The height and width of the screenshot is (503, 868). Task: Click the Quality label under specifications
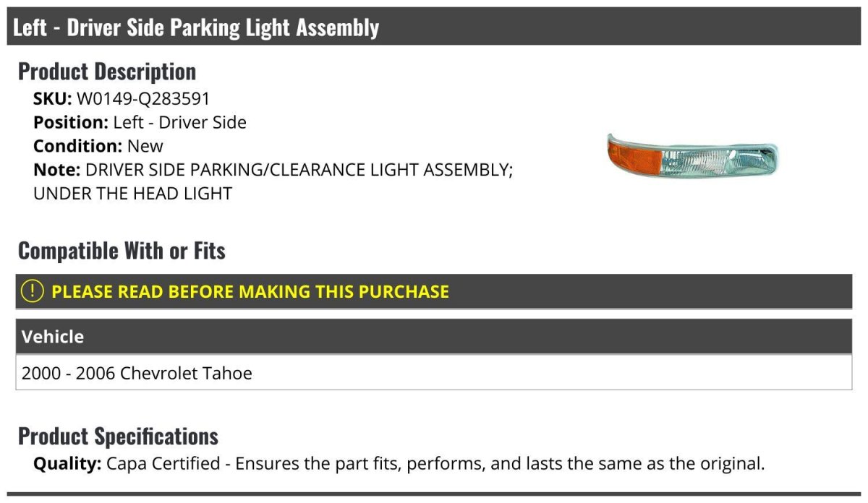click(67, 463)
